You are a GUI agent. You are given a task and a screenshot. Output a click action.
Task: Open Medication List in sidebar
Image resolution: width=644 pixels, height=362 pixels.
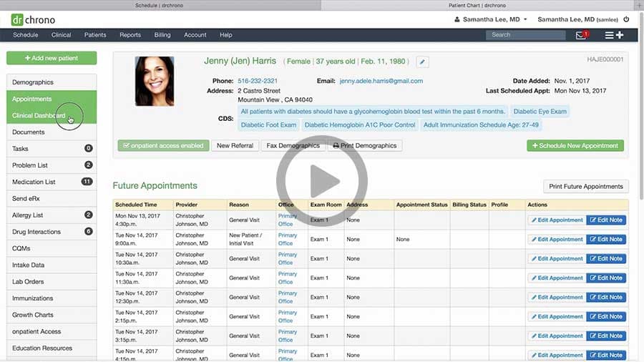click(x=52, y=182)
